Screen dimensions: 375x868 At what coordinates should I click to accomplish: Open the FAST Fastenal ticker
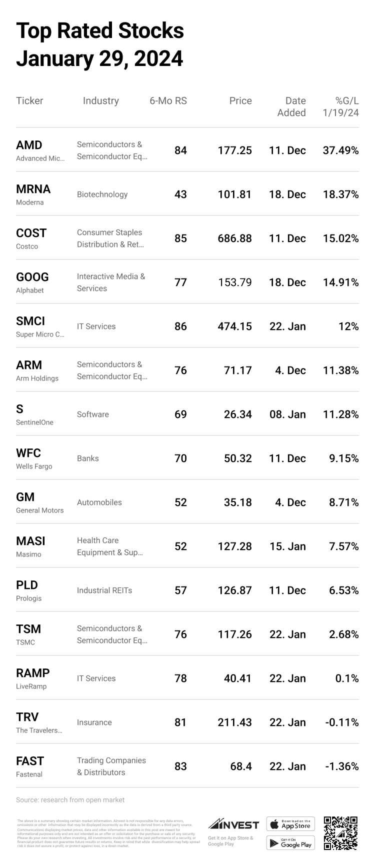click(30, 761)
